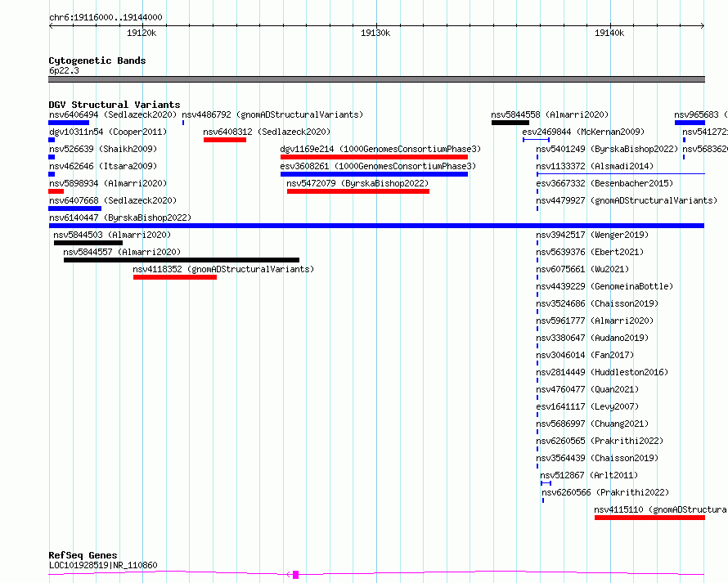Click red bar under nsv5898934 (Almarri2020)

56,191
